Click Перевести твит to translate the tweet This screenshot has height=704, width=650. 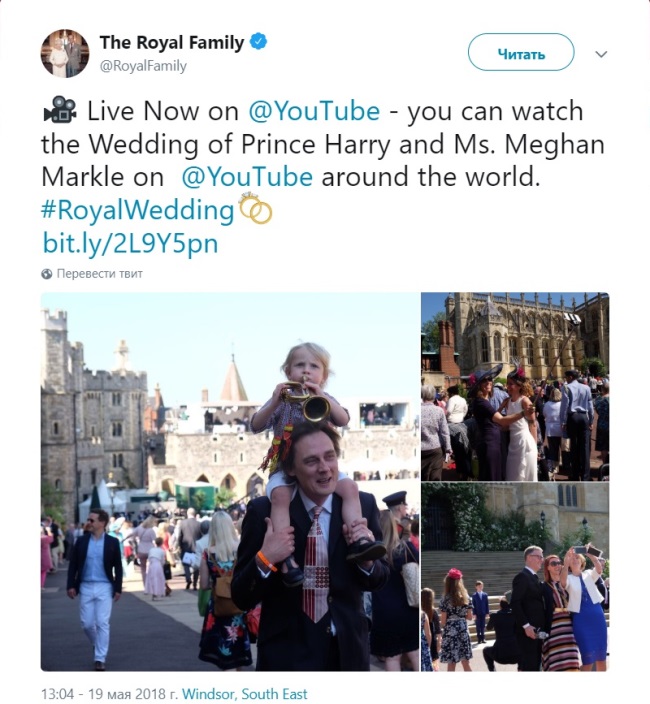pyautogui.click(x=100, y=273)
